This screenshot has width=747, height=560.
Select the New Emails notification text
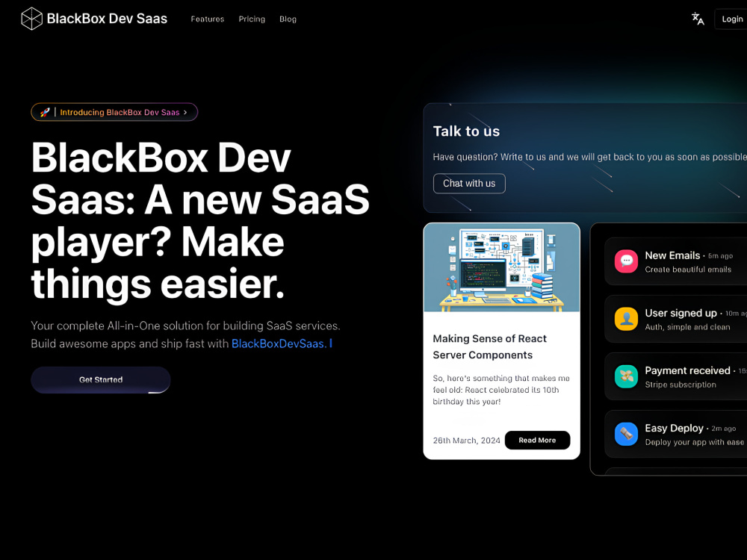tap(672, 255)
